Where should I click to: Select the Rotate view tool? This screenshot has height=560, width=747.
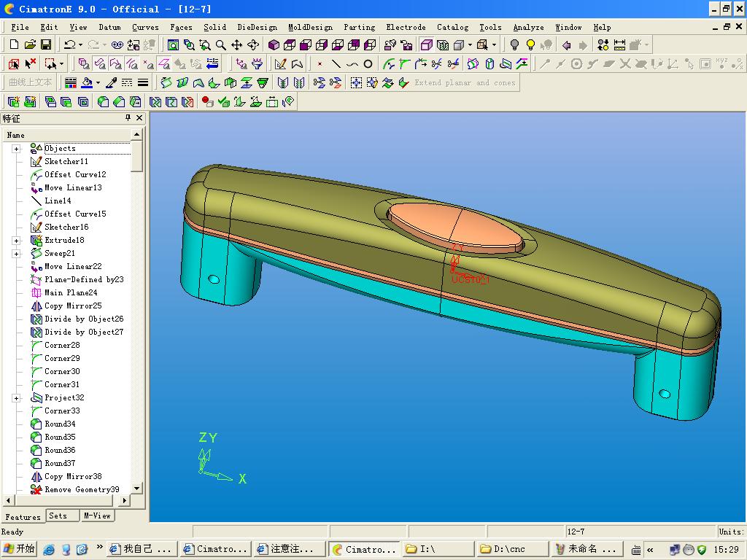[x=253, y=44]
